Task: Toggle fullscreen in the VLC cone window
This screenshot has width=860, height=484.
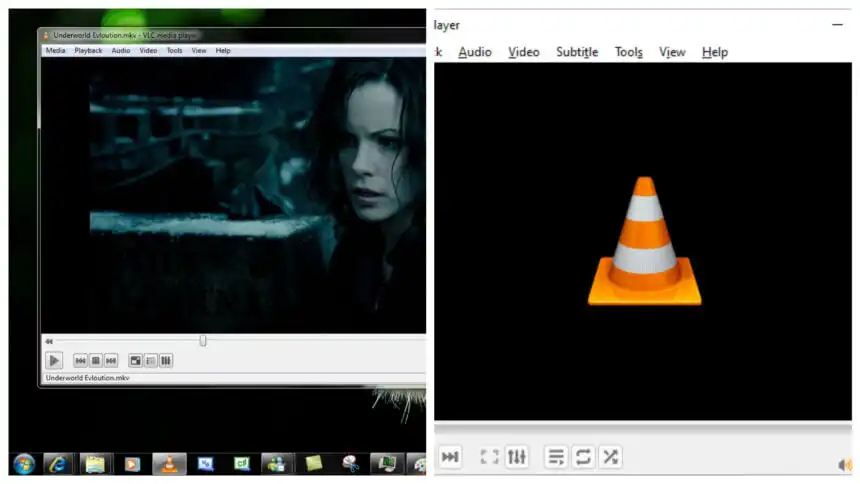Action: pos(489,457)
